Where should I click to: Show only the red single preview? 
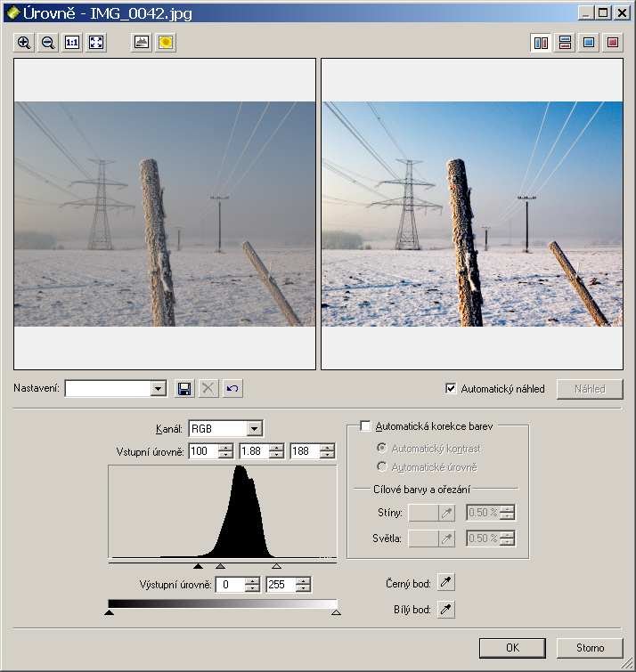point(613,43)
